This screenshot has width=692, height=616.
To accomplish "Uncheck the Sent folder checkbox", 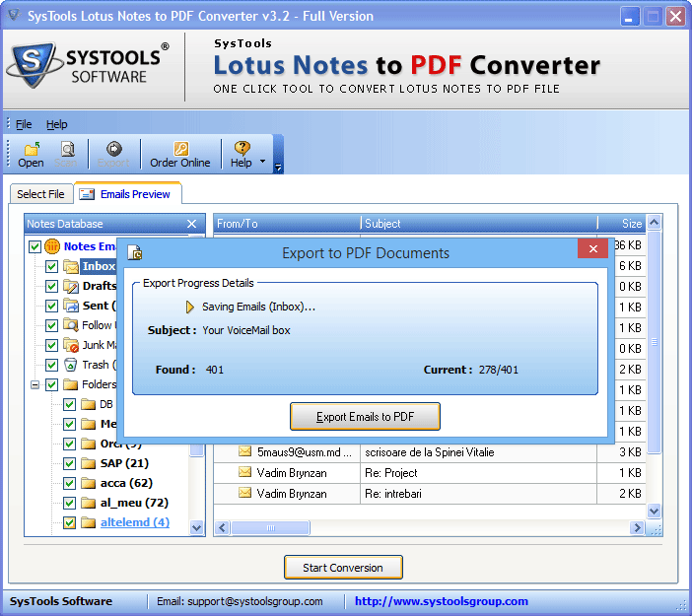I will 51,306.
